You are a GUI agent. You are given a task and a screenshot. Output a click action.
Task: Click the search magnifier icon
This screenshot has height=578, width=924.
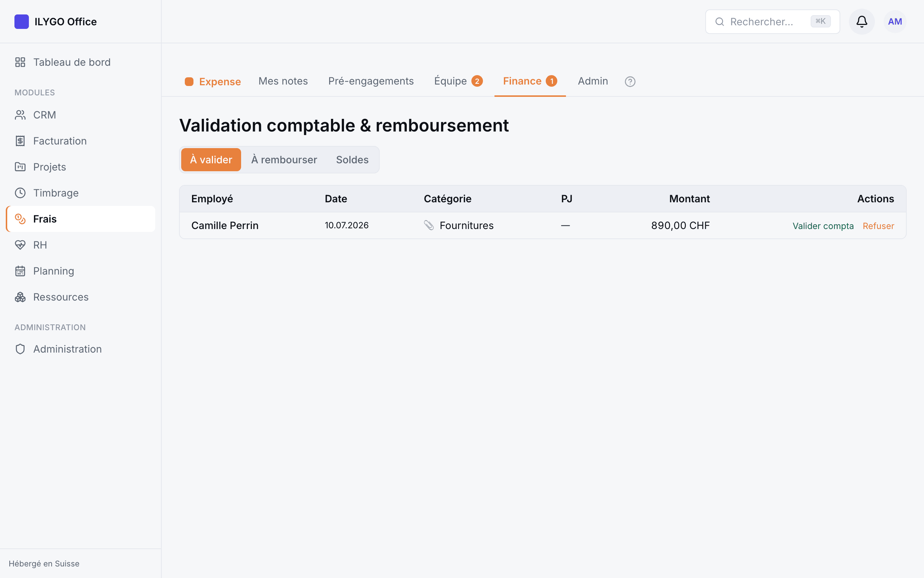(x=719, y=21)
